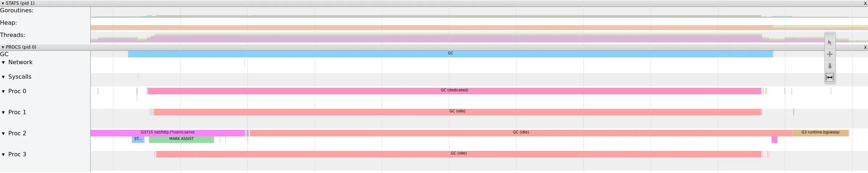Toggle the timing tool with horizontal arrows
The height and width of the screenshot is (173, 868).
[830, 78]
